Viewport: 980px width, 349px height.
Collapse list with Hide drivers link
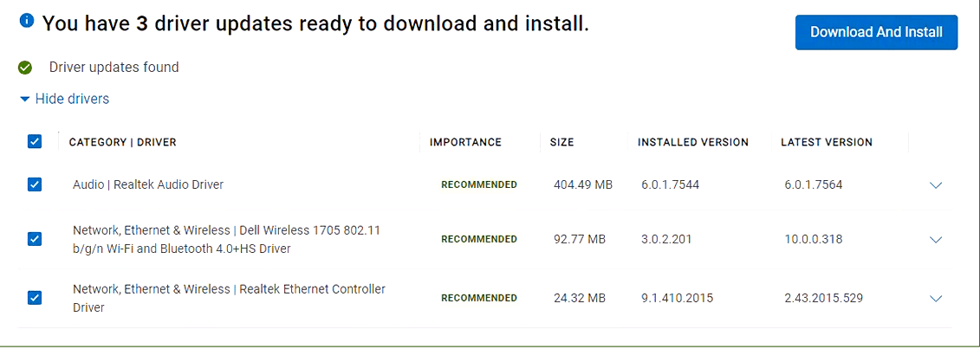pos(72,99)
